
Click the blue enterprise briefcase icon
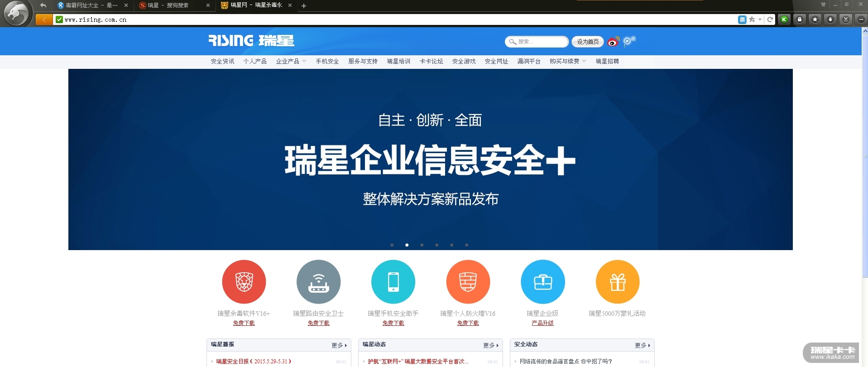pyautogui.click(x=543, y=282)
